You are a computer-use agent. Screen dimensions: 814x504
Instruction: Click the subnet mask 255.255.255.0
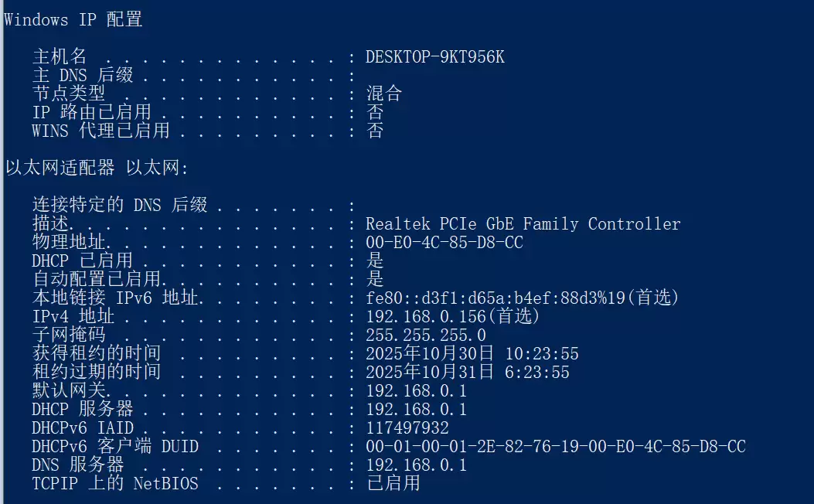tap(425, 335)
